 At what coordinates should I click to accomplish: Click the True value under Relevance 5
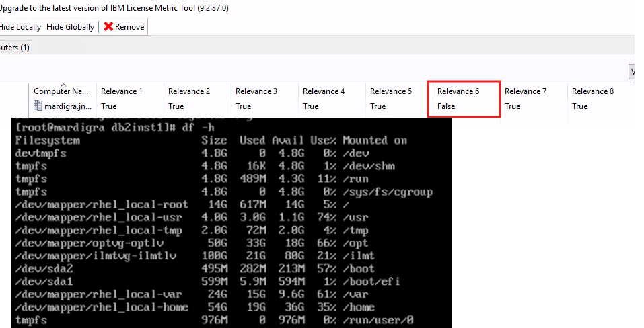point(378,106)
